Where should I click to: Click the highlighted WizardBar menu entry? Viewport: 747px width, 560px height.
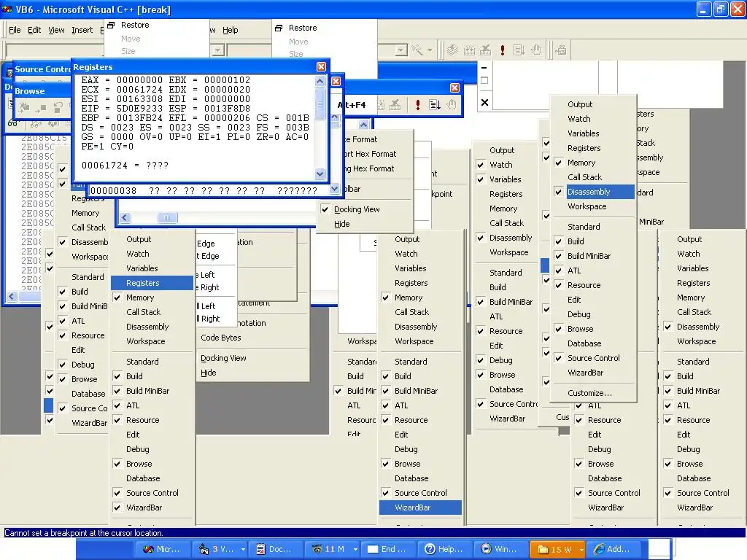[421, 507]
